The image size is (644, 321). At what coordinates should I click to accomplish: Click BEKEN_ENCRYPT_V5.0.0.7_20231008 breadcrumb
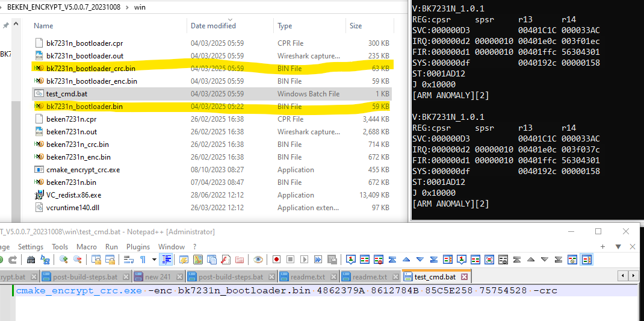coord(64,7)
